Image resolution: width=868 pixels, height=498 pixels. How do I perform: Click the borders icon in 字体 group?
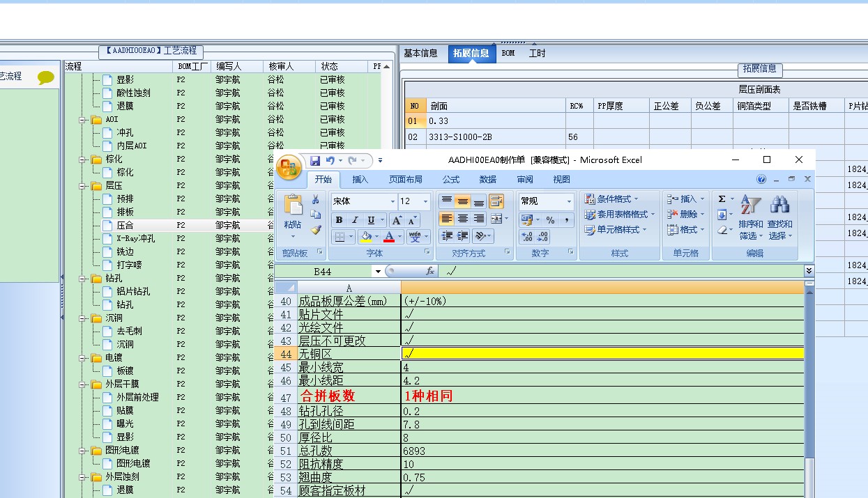click(x=339, y=237)
